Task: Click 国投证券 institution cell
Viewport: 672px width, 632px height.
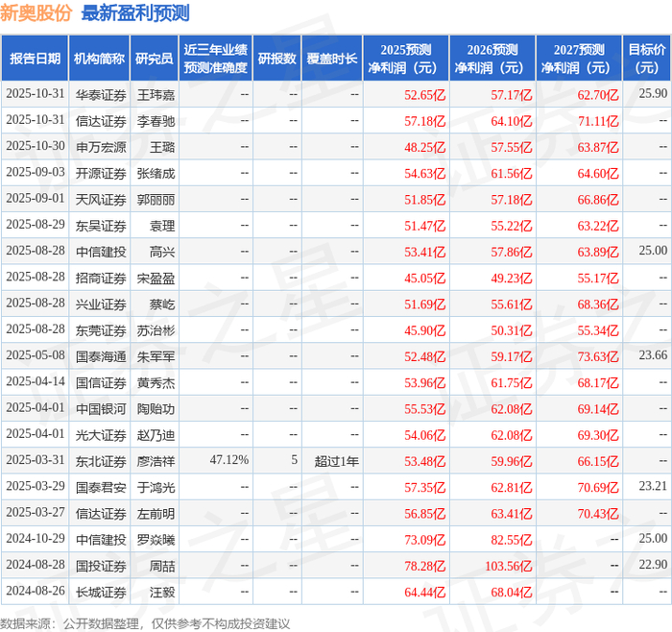Action: click(101, 566)
